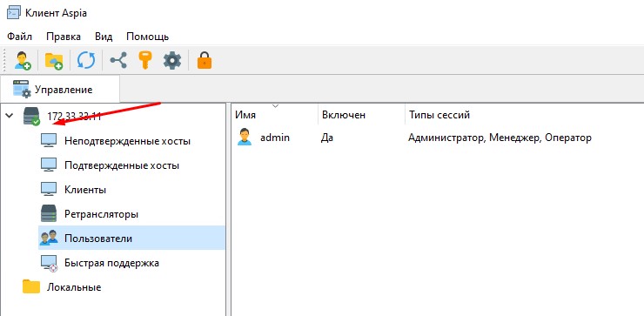Click the blue refresh arrows icon
Screen dimensions: 644x316
86,61
